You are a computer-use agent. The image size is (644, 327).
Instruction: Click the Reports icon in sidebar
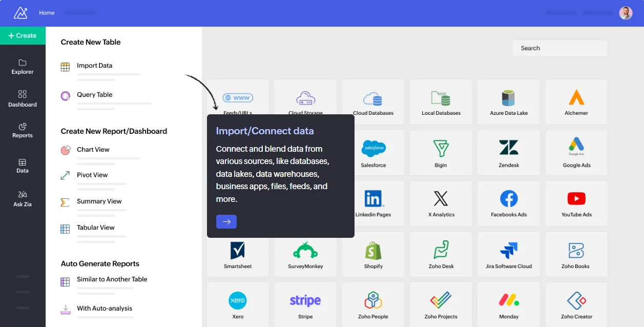click(x=22, y=131)
